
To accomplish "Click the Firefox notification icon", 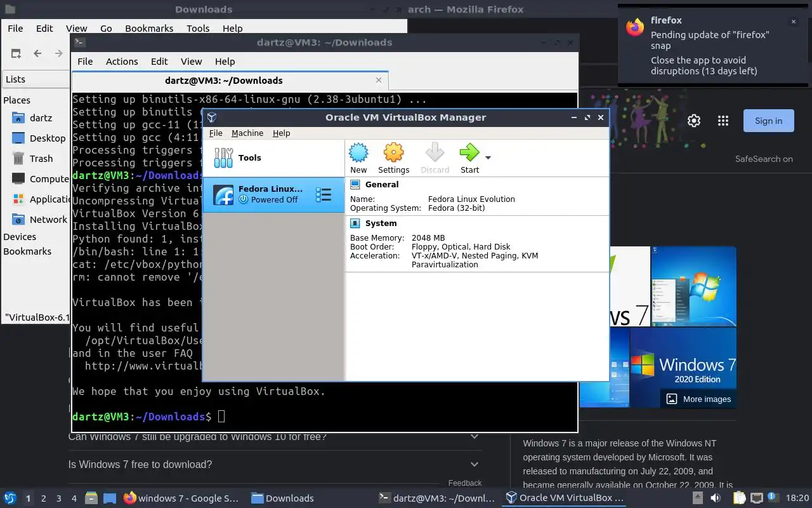I will [634, 28].
